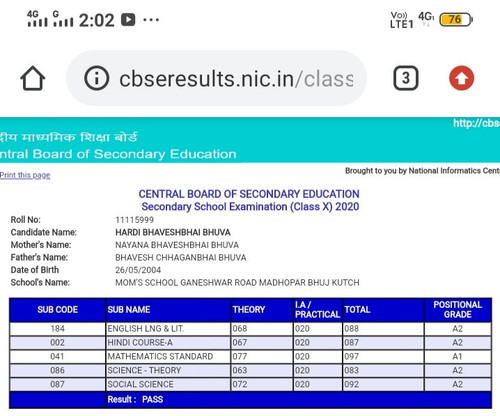
Task: Select the date of birth 26/05/2004
Action: pyautogui.click(x=138, y=270)
